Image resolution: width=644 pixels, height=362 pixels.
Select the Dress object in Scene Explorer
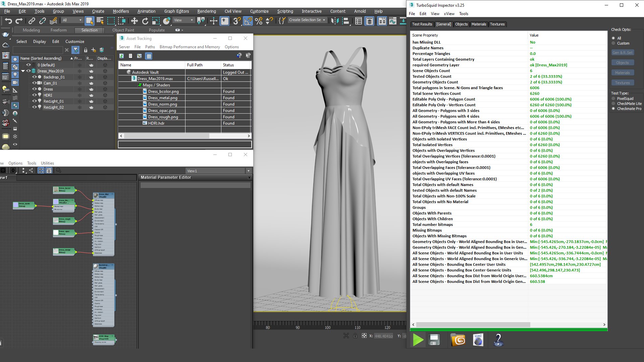point(48,89)
